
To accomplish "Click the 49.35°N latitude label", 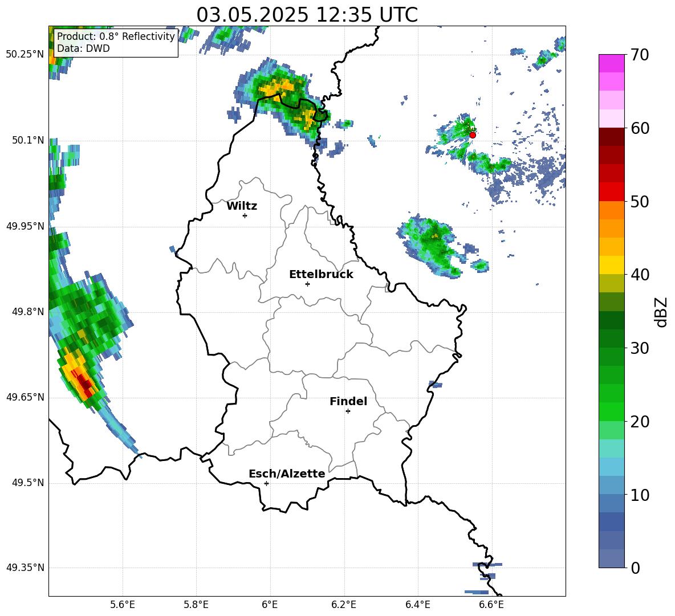I will (25, 568).
